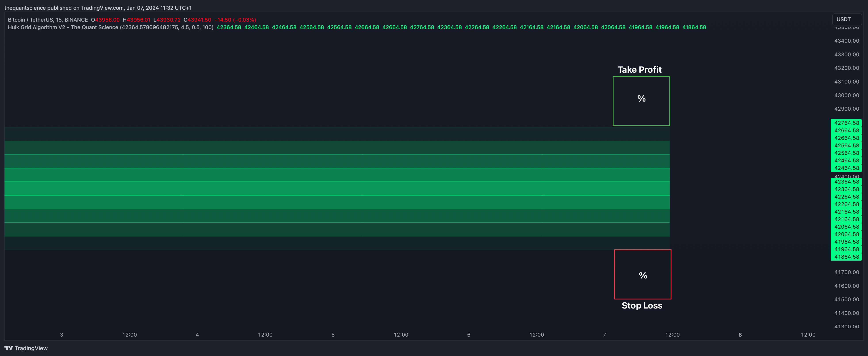The width and height of the screenshot is (868, 356).
Task: Click the change value −14.50 (−0.03%)
Action: tap(235, 20)
